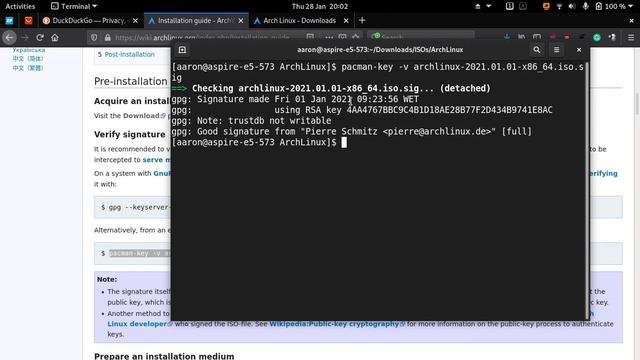Open the battery 100 % system menu

click(614, 6)
